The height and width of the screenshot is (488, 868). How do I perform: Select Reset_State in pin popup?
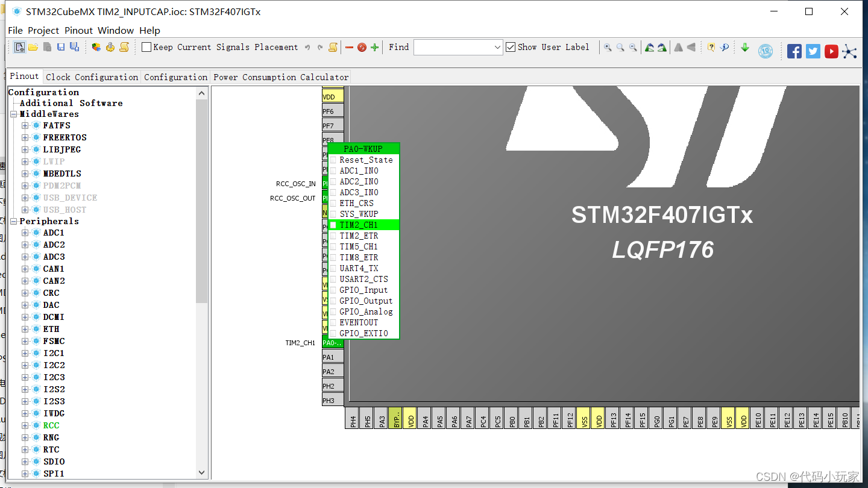[363, 160]
